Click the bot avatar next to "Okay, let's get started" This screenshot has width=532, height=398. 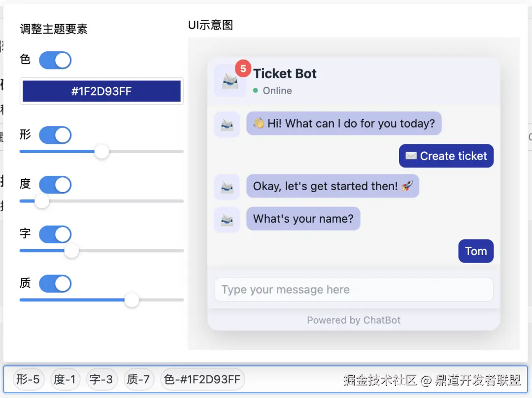[x=227, y=187]
